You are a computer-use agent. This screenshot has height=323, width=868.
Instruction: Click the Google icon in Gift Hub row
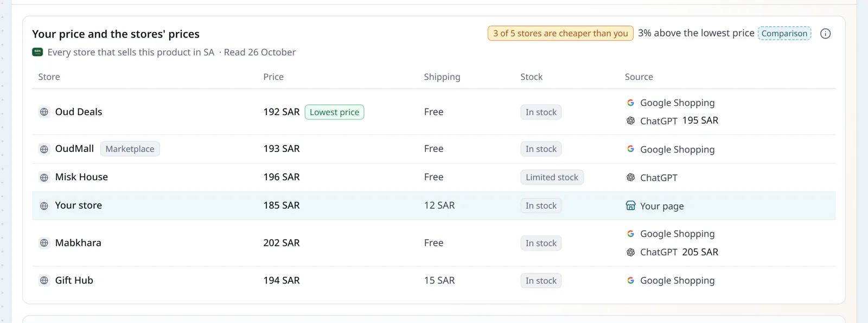click(630, 280)
